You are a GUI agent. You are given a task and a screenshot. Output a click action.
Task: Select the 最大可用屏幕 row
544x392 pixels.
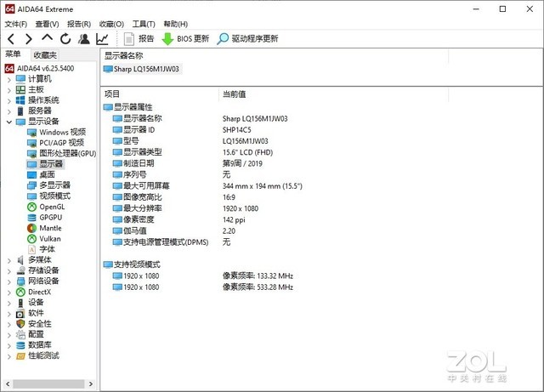click(207, 186)
